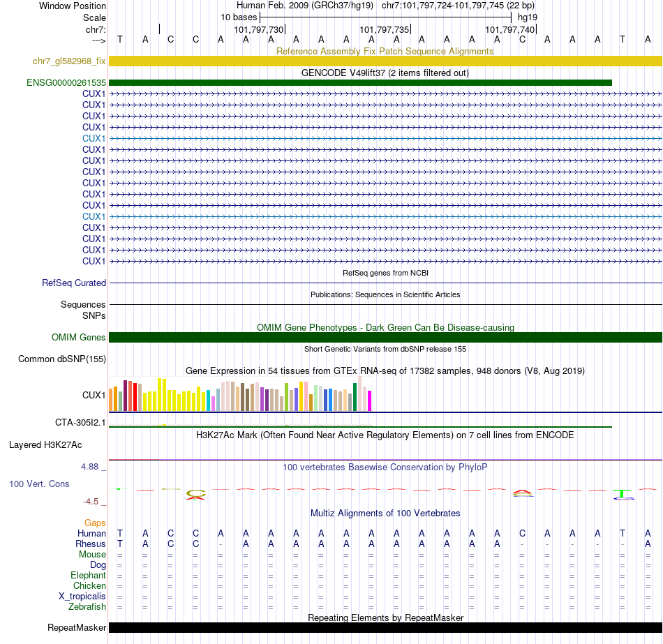Click the 'OMIM Genes' label
Image resolution: width=663 pixels, height=644 pixels.
coord(78,337)
